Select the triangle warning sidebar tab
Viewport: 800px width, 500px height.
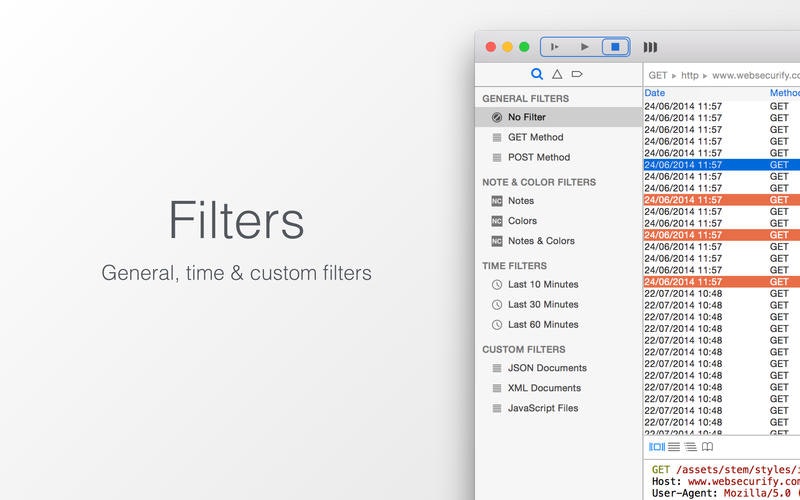point(557,74)
